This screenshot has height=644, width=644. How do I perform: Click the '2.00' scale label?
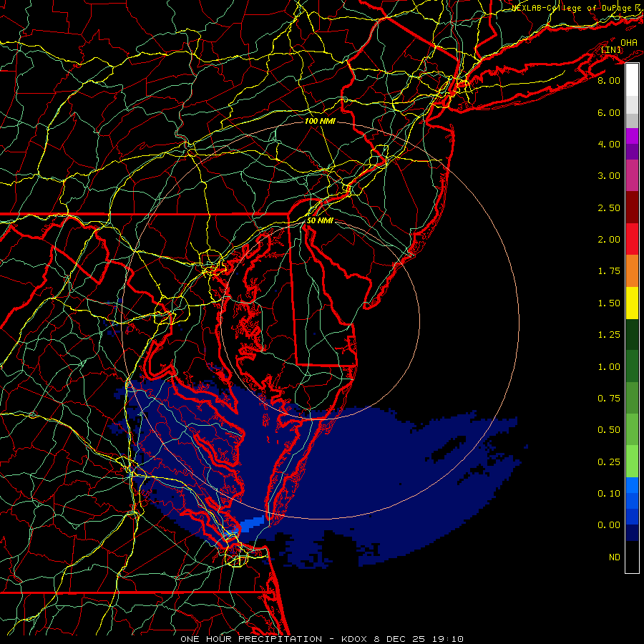(609, 240)
